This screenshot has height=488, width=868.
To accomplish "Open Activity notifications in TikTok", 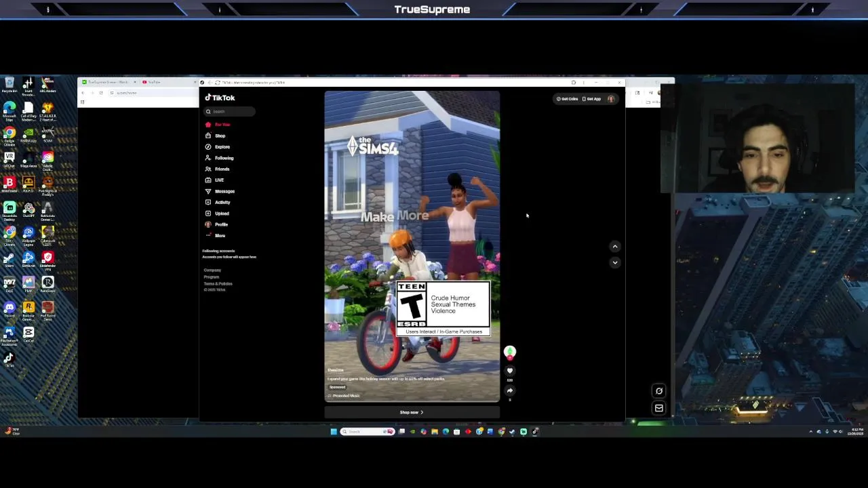I will tap(218, 202).
